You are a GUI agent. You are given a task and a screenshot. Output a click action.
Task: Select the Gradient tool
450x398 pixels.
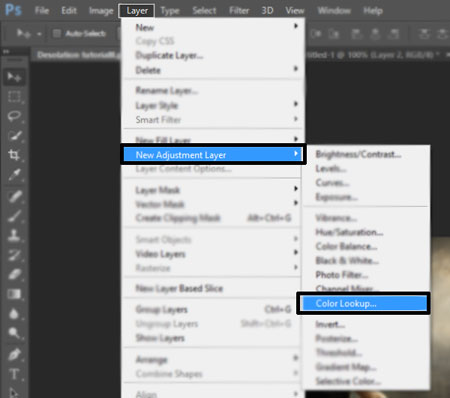click(14, 294)
